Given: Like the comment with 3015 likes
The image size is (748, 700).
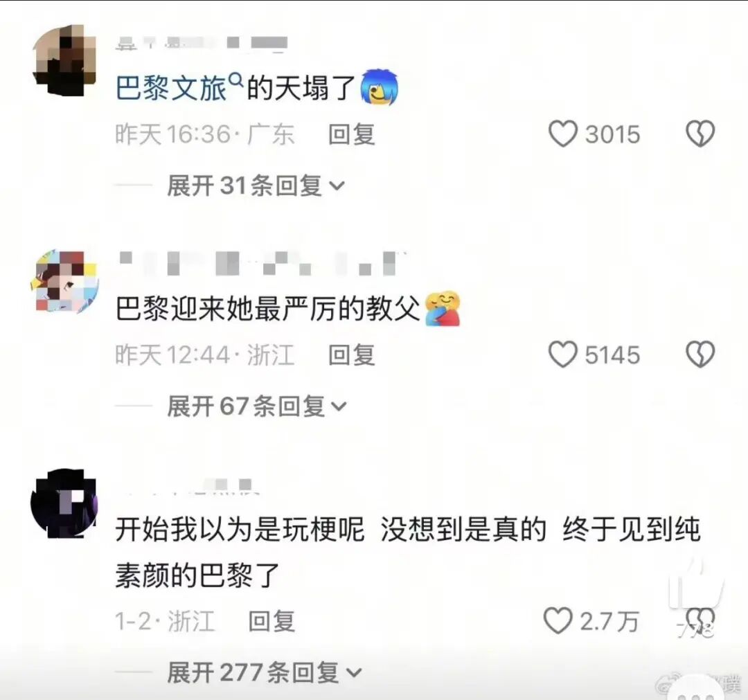Looking at the screenshot, I should click(563, 134).
